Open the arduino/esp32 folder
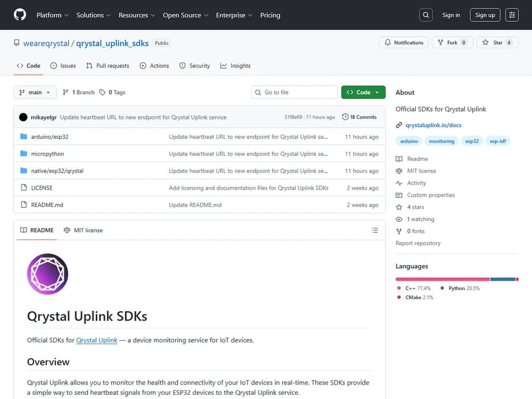This screenshot has width=532, height=399. 50,137
